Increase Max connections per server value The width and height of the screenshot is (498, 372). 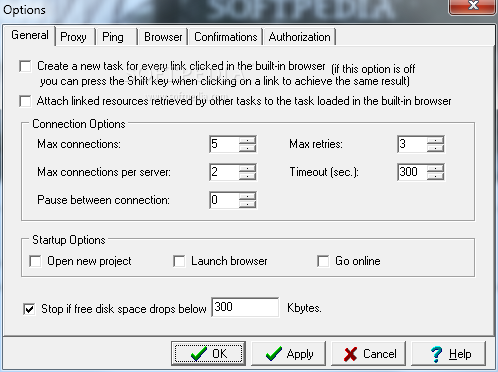(247, 168)
